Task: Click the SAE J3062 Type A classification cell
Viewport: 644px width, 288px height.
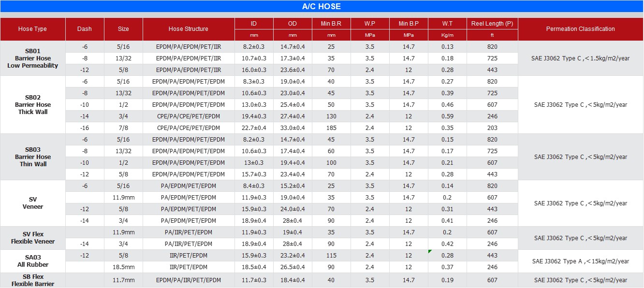Action: [x=580, y=261]
